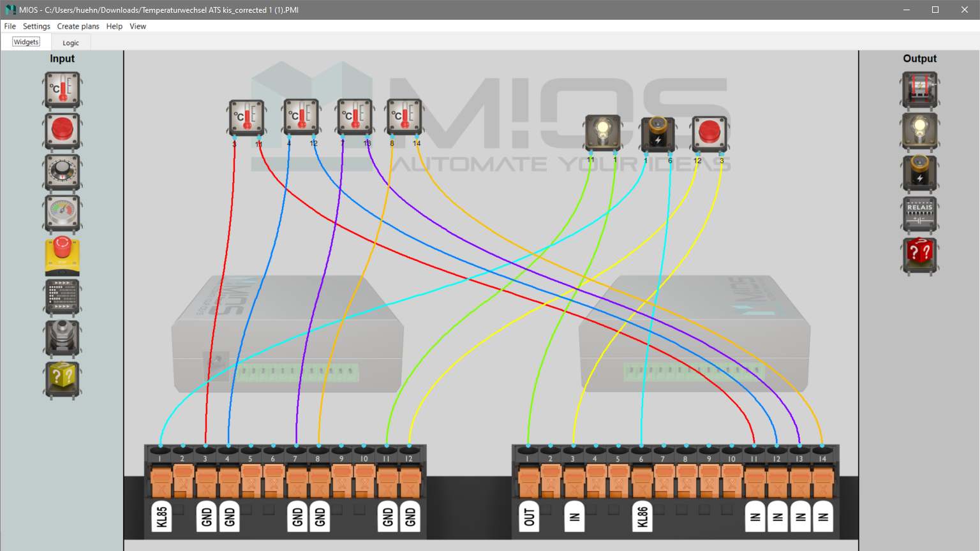Viewport: 980px width, 551px height.
Task: Click terminal 5 on the left connector block
Action: pyautogui.click(x=250, y=451)
